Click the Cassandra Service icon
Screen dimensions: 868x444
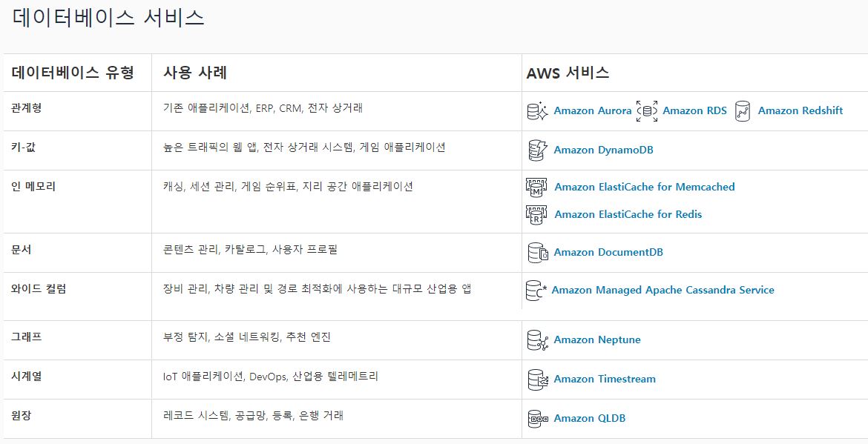[536, 291]
